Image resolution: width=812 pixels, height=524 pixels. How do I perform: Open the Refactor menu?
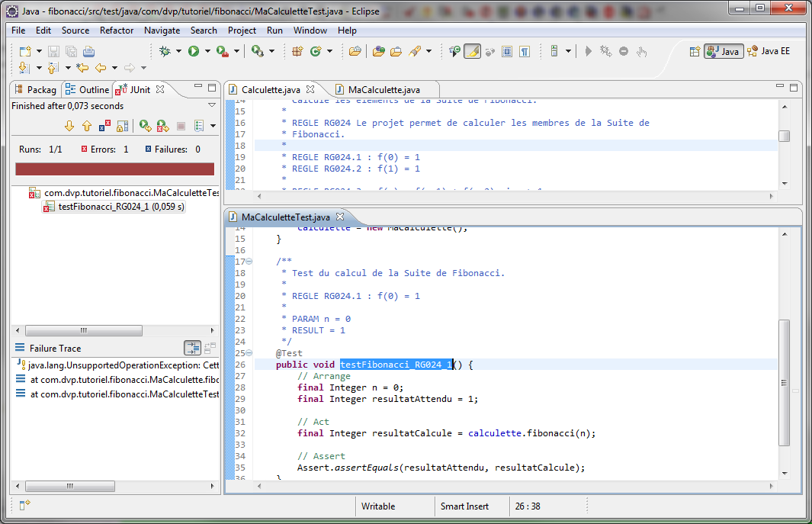click(x=116, y=31)
